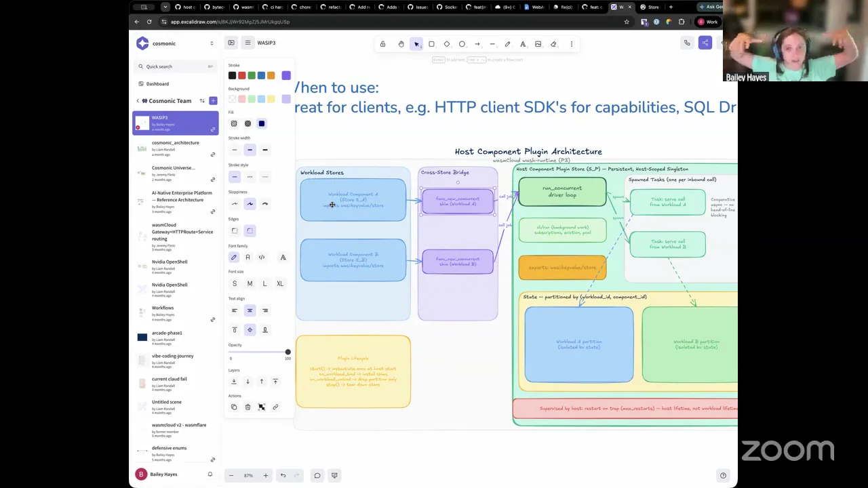Viewport: 868px width, 488px height.
Task: Undo the last action
Action: coord(283,476)
